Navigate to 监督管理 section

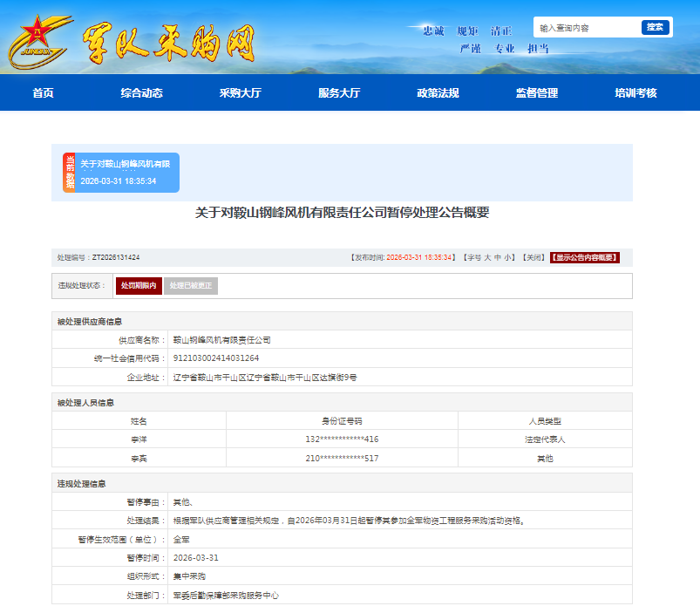pos(536,93)
